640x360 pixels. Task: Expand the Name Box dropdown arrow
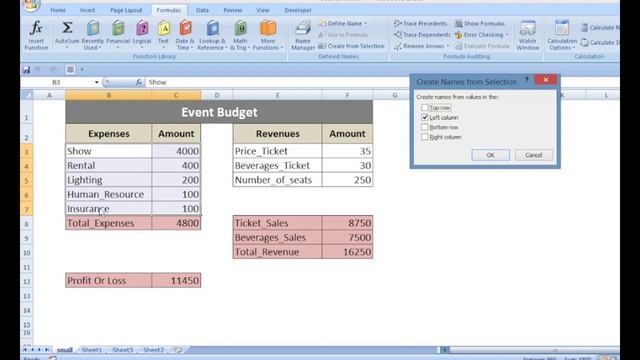[x=97, y=82]
